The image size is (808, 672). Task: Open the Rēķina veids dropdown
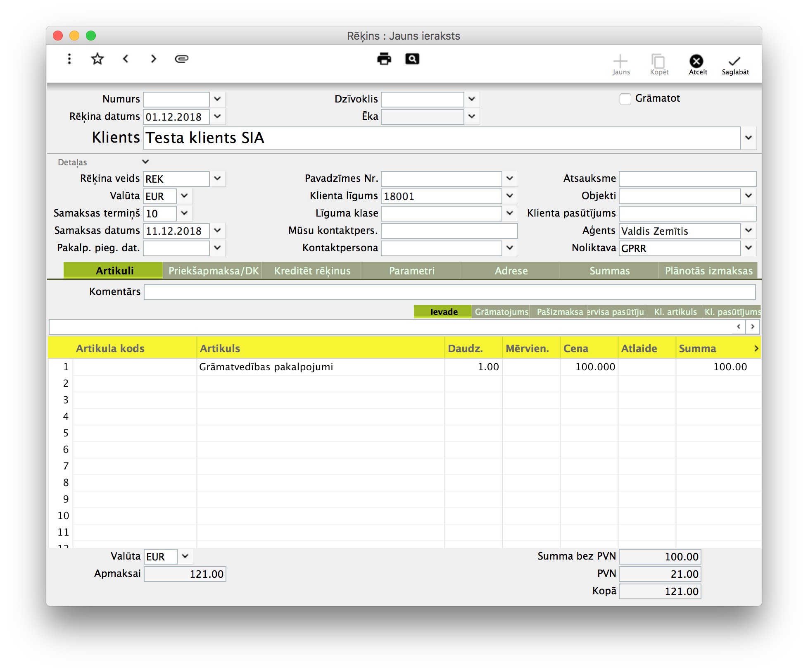tap(217, 179)
